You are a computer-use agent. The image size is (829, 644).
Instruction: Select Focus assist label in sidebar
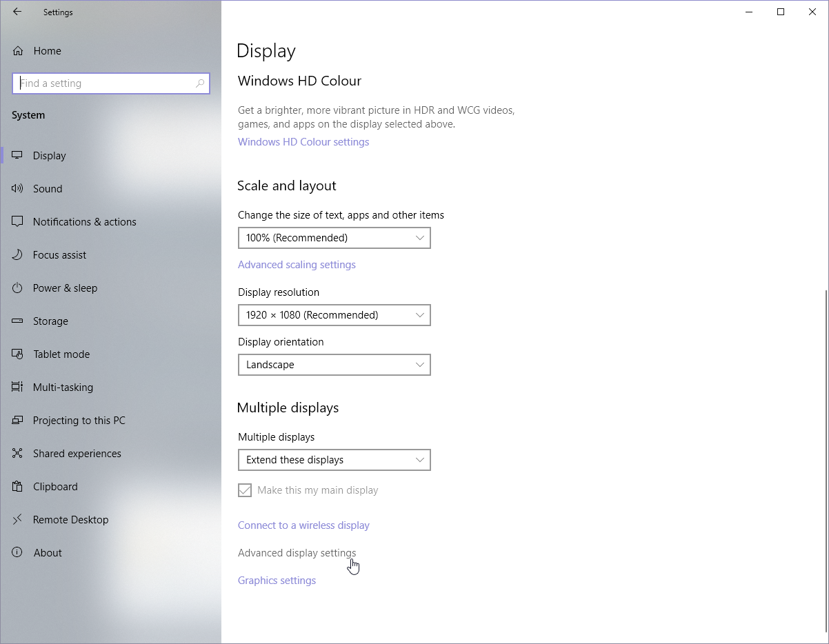point(60,255)
